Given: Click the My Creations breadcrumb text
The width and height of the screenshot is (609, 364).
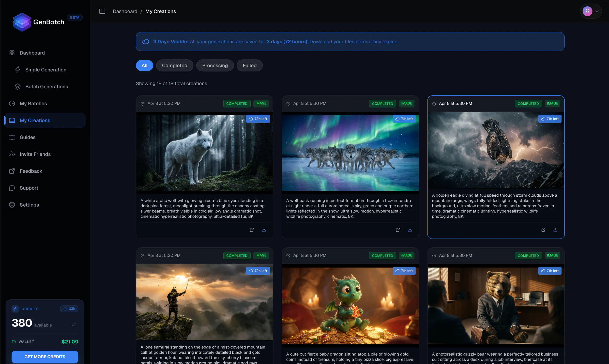Looking at the screenshot, I should point(161,11).
